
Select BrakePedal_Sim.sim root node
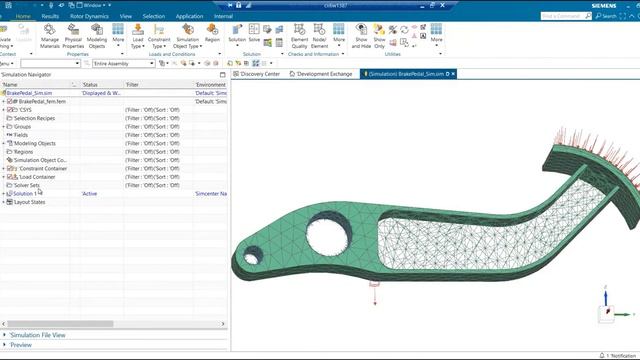tap(29, 93)
